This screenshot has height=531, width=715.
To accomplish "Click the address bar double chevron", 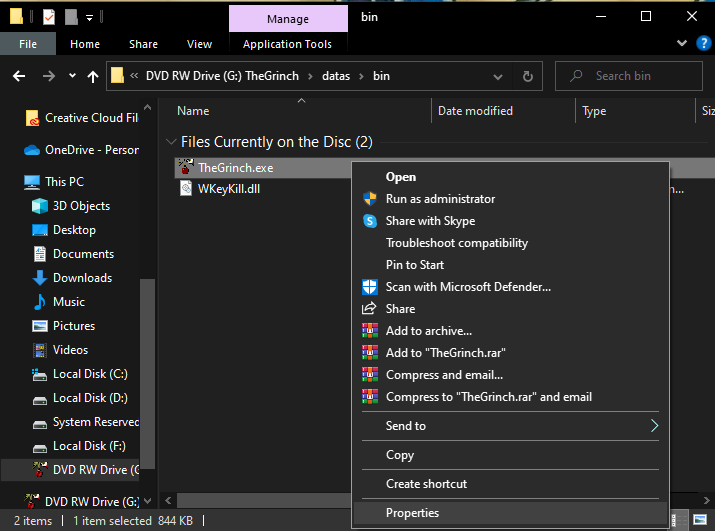I will [x=134, y=76].
